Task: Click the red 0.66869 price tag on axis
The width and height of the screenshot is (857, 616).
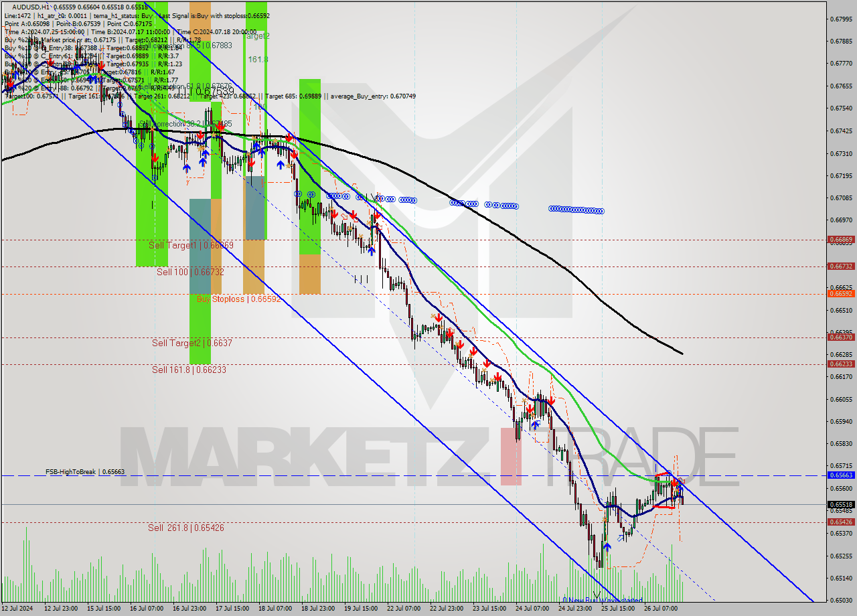Action: tap(840, 239)
